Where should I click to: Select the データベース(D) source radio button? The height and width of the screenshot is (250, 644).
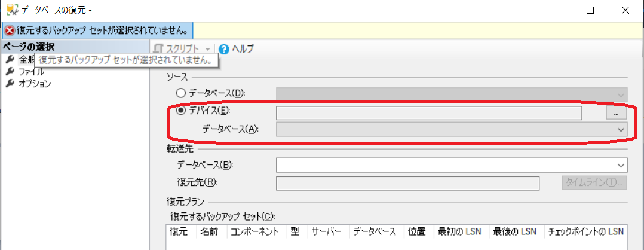click(x=180, y=93)
